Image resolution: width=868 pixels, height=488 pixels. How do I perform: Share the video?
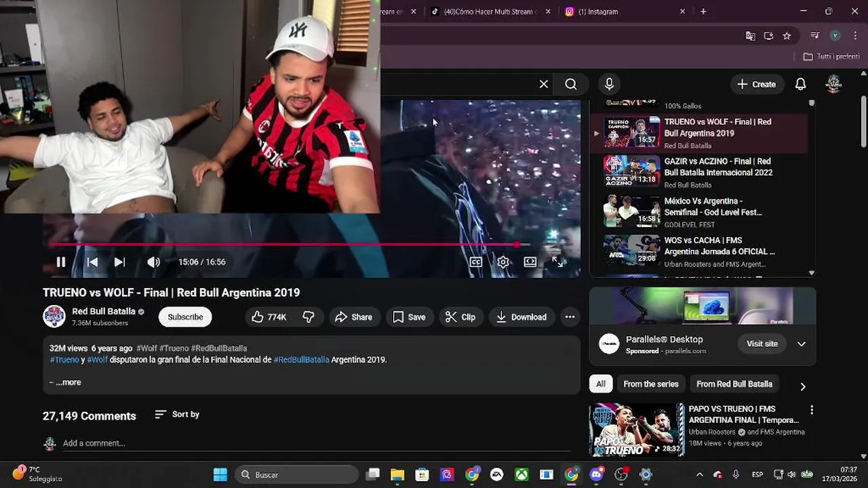353,317
